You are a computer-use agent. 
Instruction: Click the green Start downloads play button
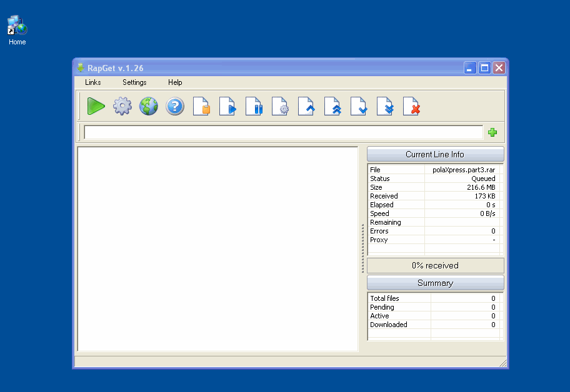(96, 106)
